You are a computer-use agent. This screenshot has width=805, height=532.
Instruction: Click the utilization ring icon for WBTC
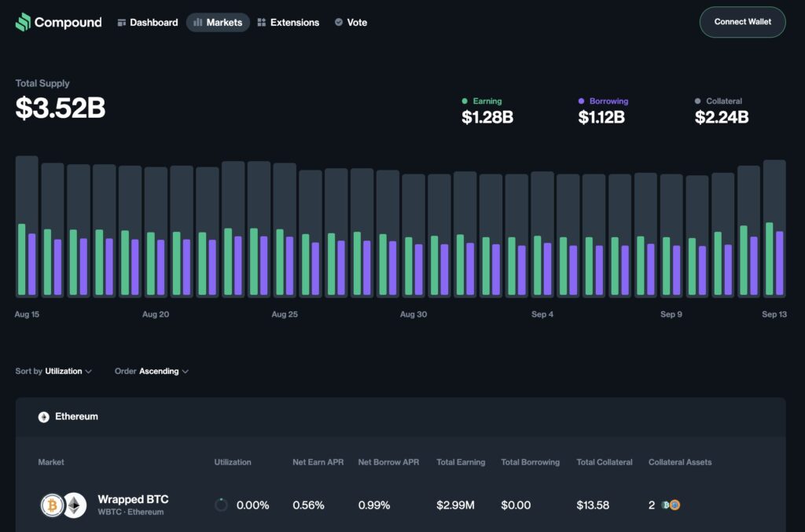[222, 505]
